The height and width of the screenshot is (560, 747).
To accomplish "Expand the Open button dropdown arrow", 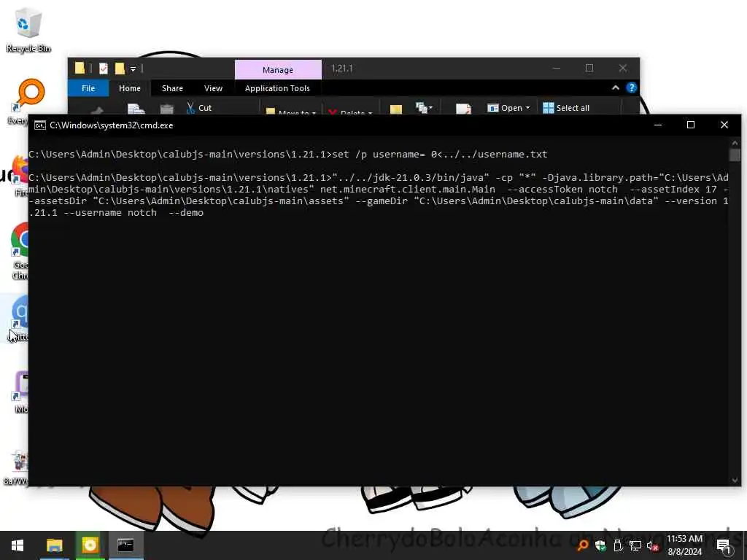I will (x=528, y=108).
